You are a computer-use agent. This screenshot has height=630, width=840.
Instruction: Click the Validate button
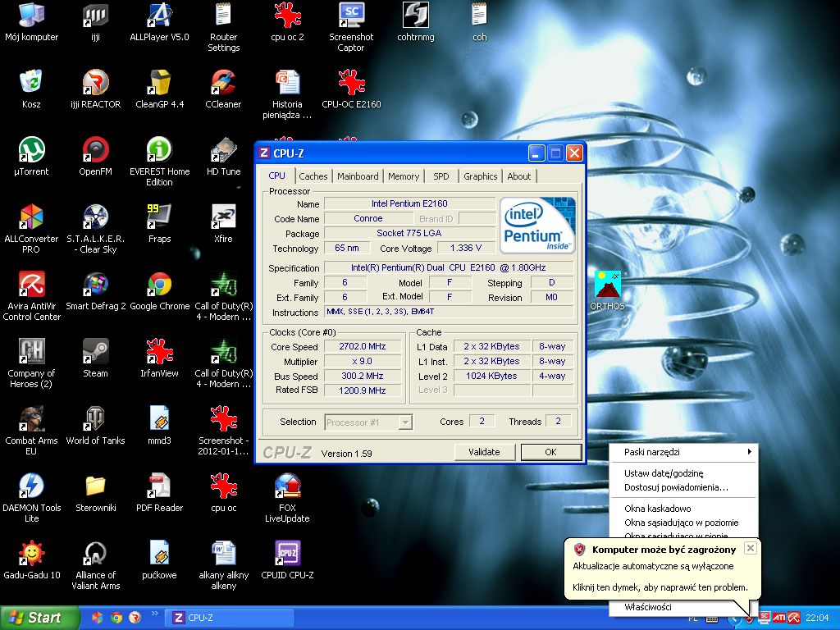pos(484,452)
